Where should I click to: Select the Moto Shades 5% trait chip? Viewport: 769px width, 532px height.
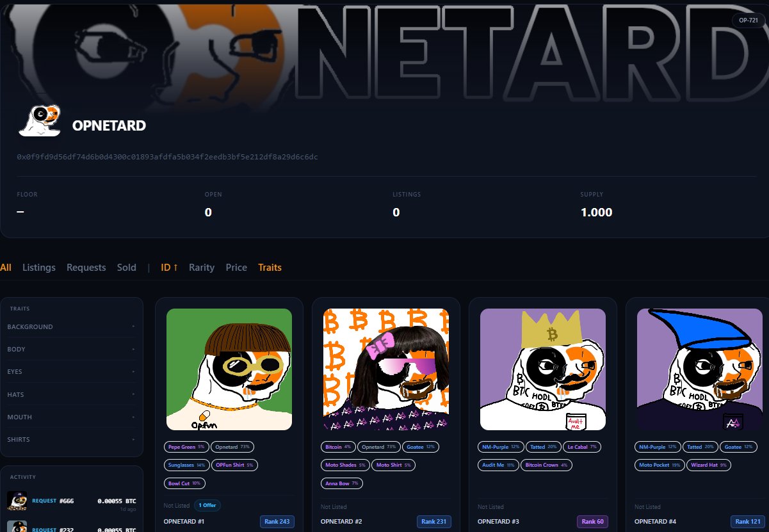point(345,465)
